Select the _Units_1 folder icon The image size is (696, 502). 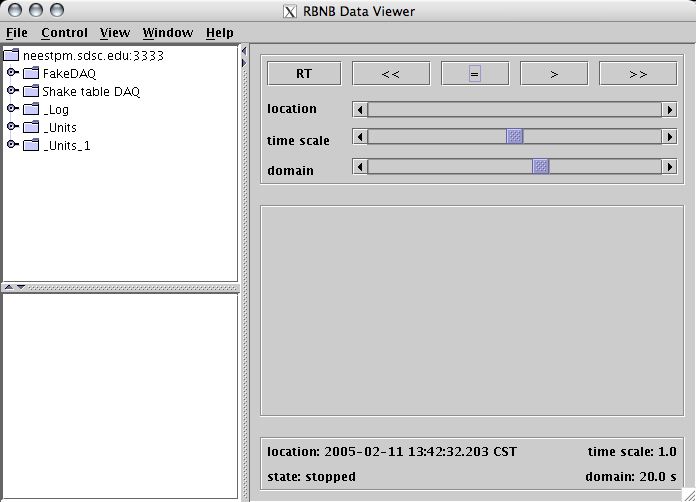click(31, 145)
